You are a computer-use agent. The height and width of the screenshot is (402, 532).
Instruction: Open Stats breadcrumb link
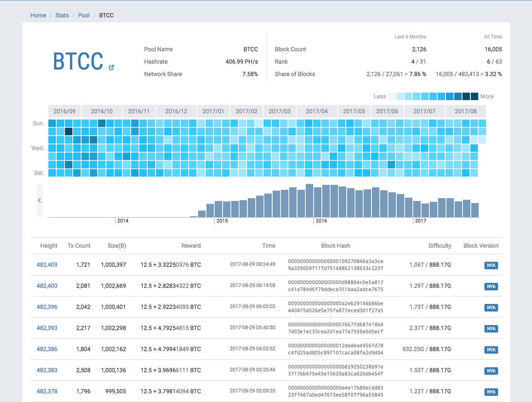tap(62, 15)
